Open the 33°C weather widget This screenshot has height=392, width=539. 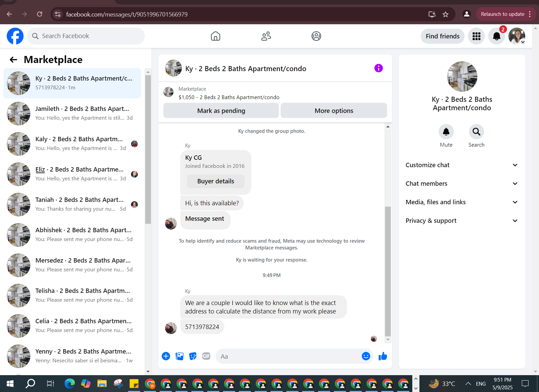coord(442,384)
